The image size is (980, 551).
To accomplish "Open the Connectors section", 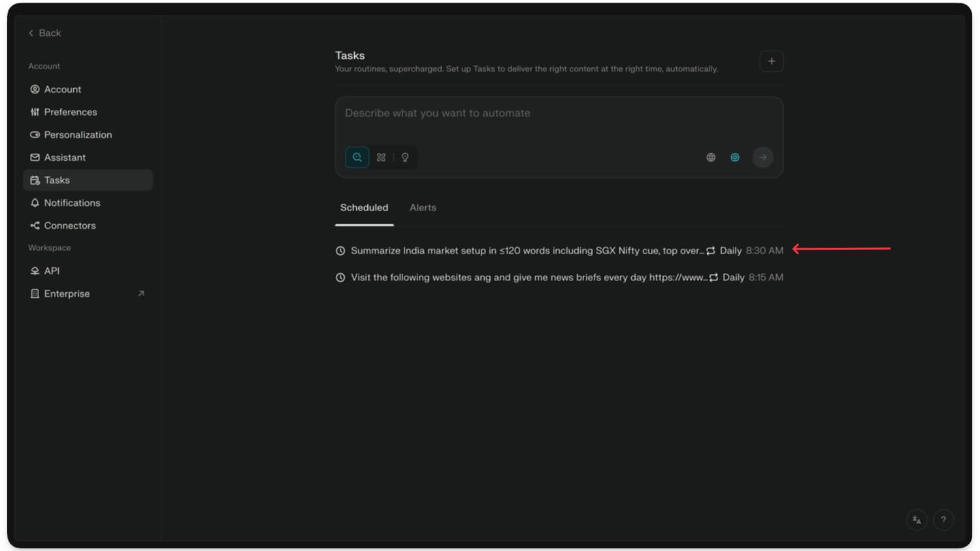I will (x=69, y=225).
